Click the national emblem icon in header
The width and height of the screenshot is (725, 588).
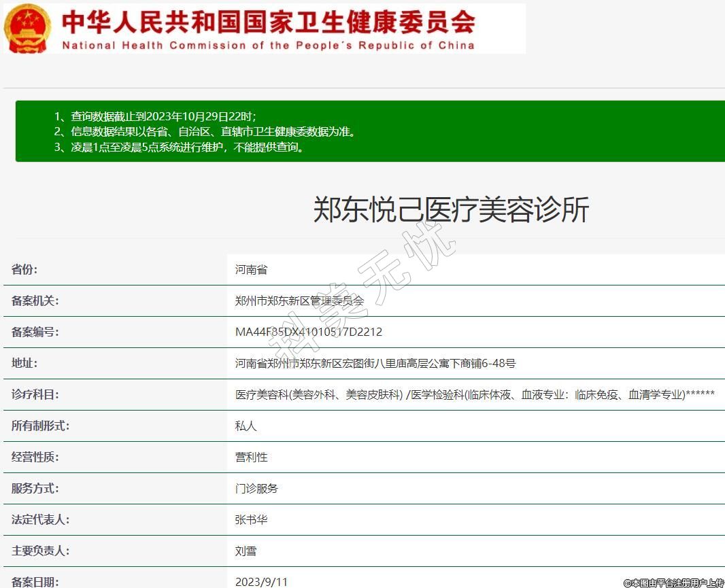27,29
